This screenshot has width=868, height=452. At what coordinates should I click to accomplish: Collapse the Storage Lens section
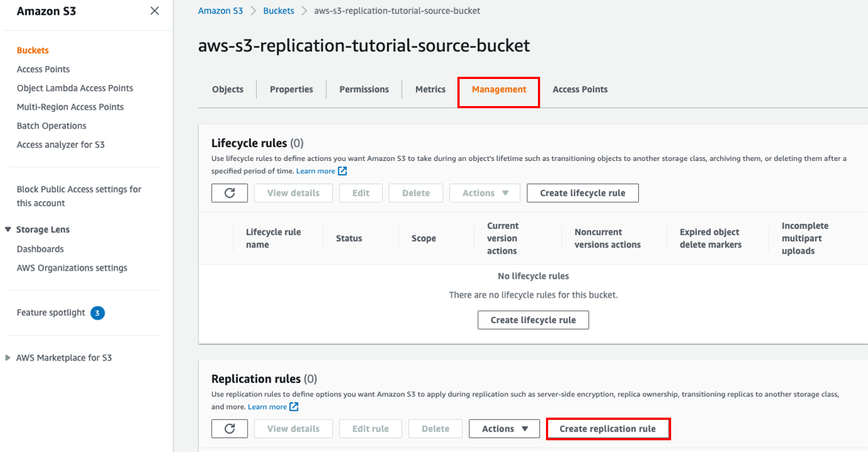point(8,230)
